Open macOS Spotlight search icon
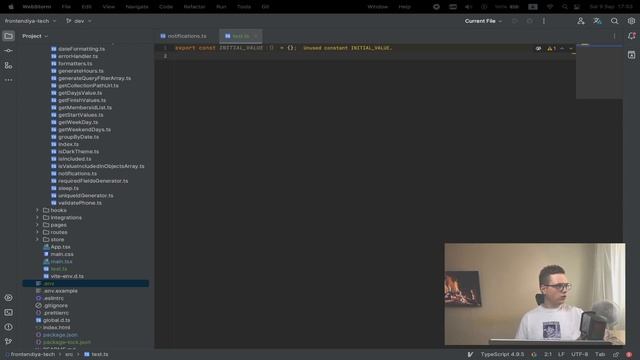 [565, 7]
